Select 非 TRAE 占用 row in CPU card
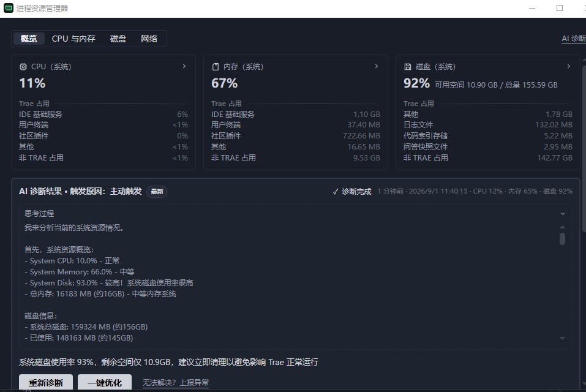 (x=103, y=157)
